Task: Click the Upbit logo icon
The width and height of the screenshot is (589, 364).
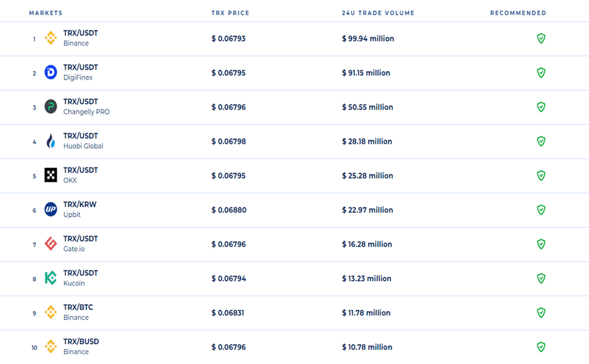Action: tap(50, 210)
